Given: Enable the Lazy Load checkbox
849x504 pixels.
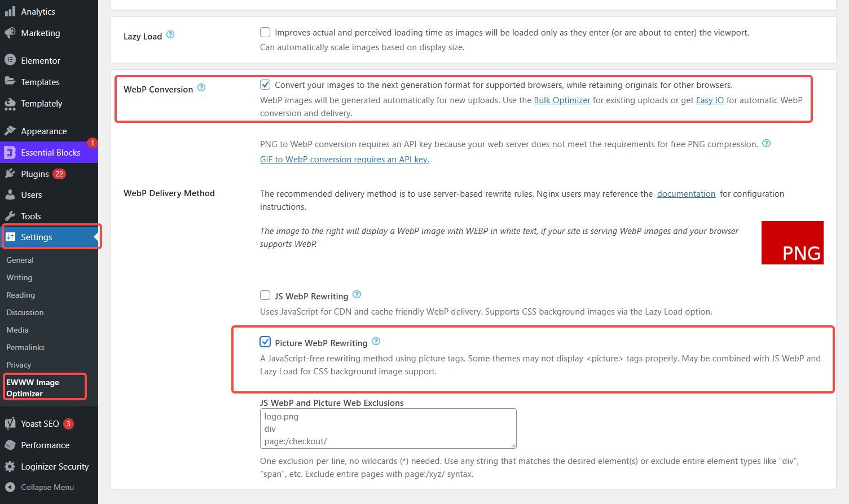Looking at the screenshot, I should click(265, 32).
